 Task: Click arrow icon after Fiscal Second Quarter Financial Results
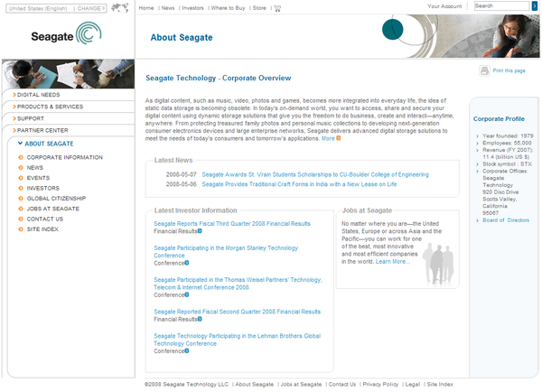pos(200,320)
